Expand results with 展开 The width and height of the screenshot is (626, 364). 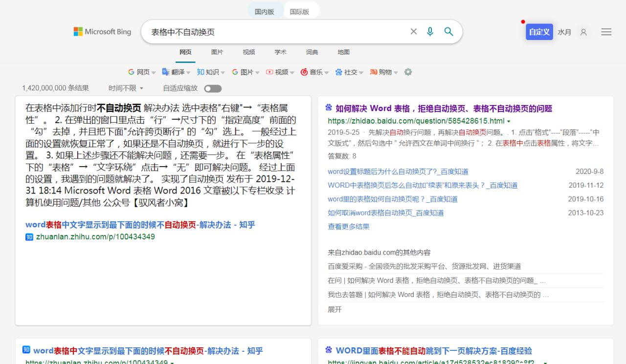[335, 309]
